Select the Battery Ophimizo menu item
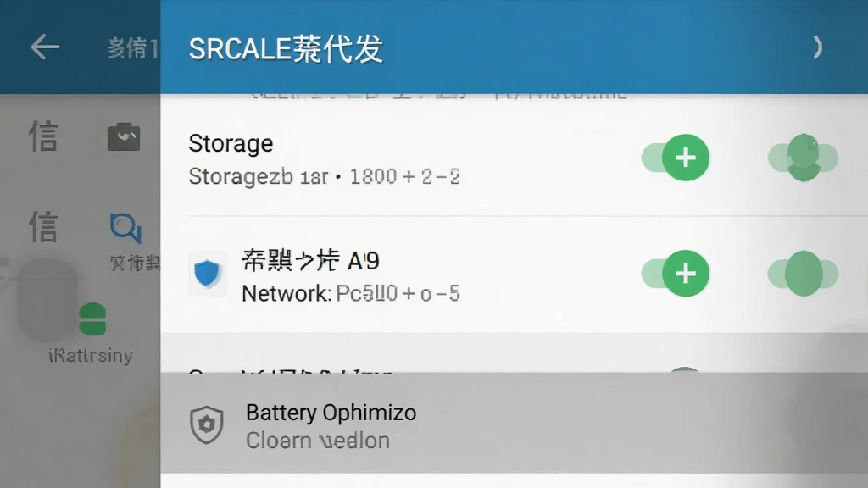 coord(514,424)
